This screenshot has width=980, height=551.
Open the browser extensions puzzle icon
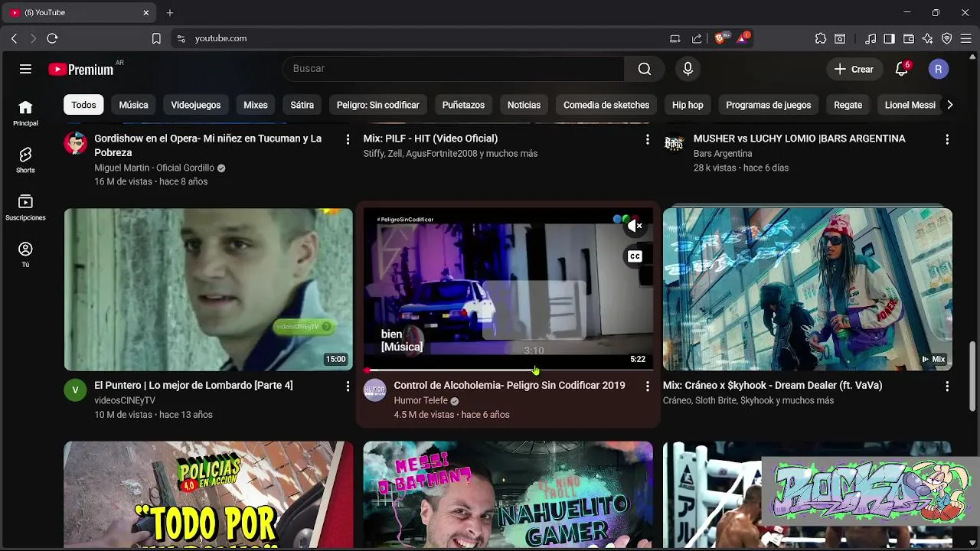[821, 38]
